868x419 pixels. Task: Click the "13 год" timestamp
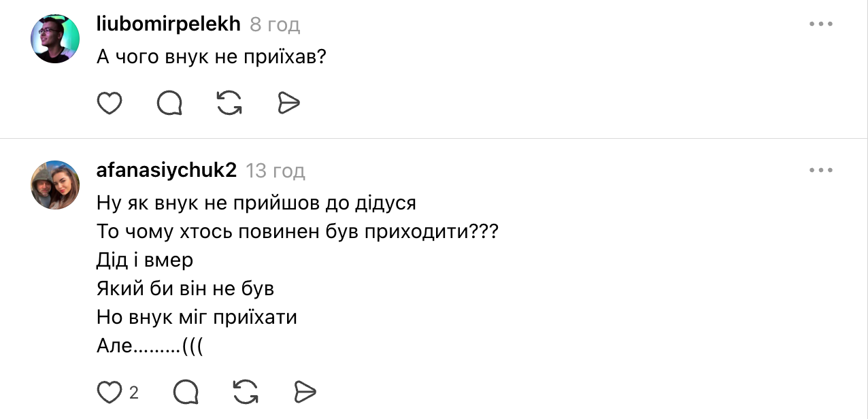tap(275, 171)
